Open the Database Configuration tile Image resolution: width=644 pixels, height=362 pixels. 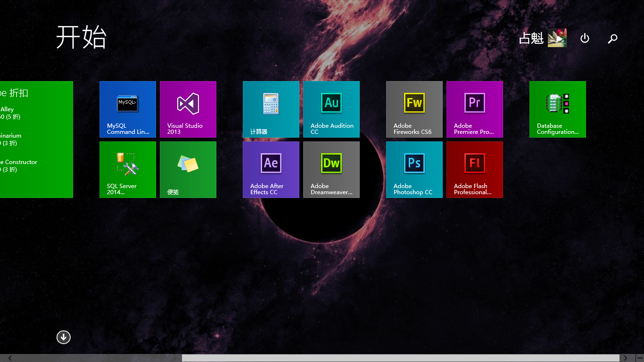coord(558,109)
